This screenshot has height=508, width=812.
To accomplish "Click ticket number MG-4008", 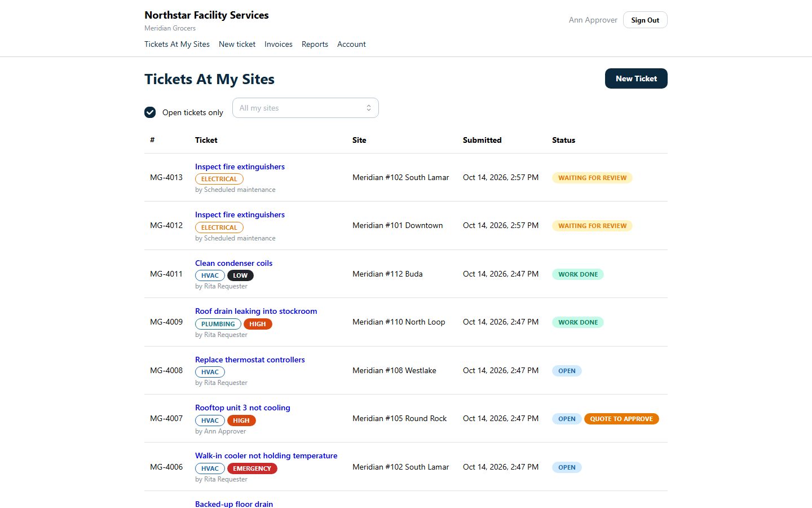I will click(166, 370).
